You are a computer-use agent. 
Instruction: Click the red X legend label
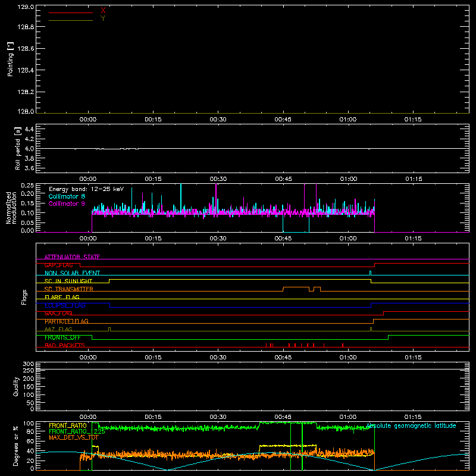pyautogui.click(x=103, y=11)
